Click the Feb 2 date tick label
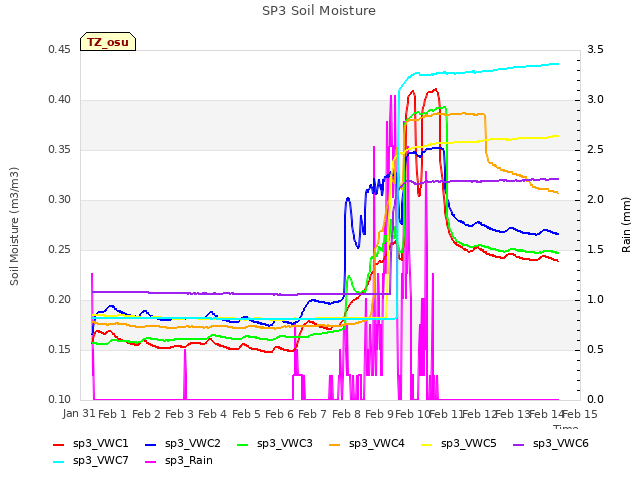Image resolution: width=640 pixels, height=480 pixels. click(x=146, y=414)
